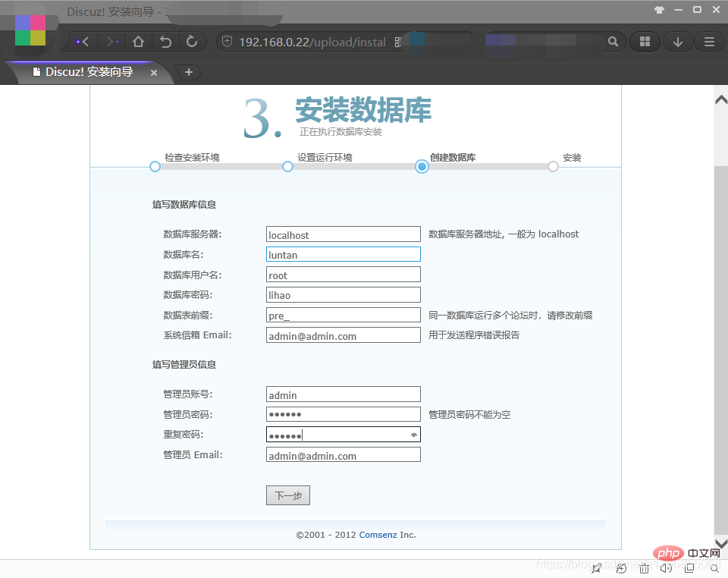The image size is (728, 578).
Task: Click the colorful browser logo
Action: [x=30, y=30]
